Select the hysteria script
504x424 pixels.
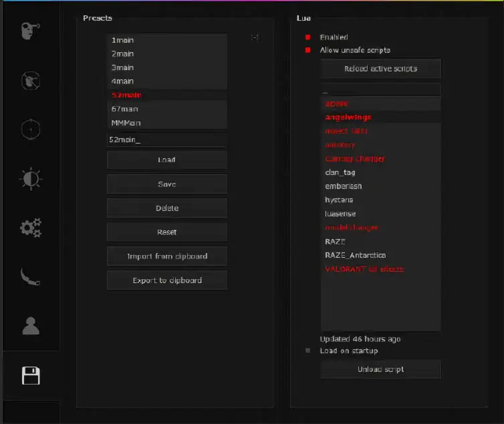point(380,200)
